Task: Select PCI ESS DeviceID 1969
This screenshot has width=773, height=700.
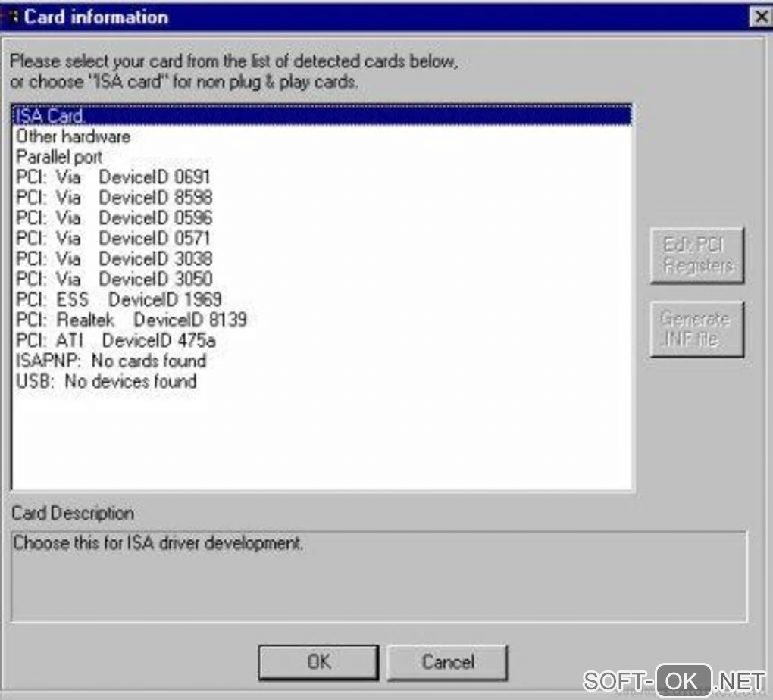Action: [x=321, y=299]
